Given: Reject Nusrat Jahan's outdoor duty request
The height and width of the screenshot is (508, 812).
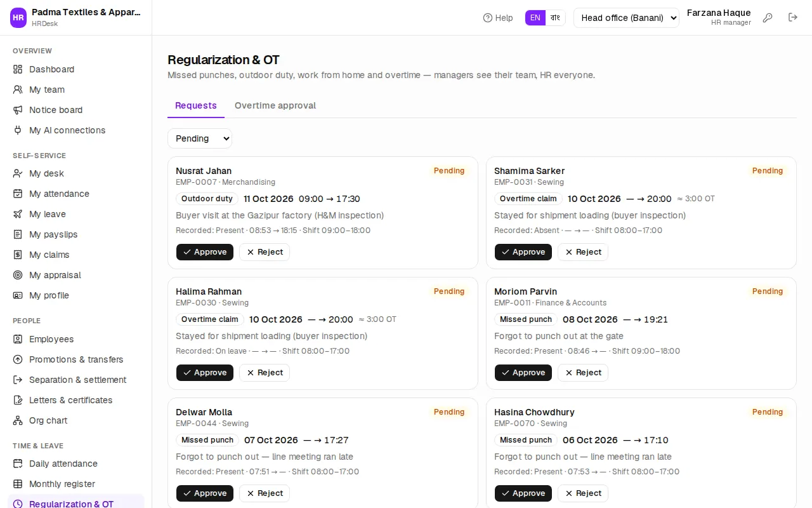Looking at the screenshot, I should point(265,252).
